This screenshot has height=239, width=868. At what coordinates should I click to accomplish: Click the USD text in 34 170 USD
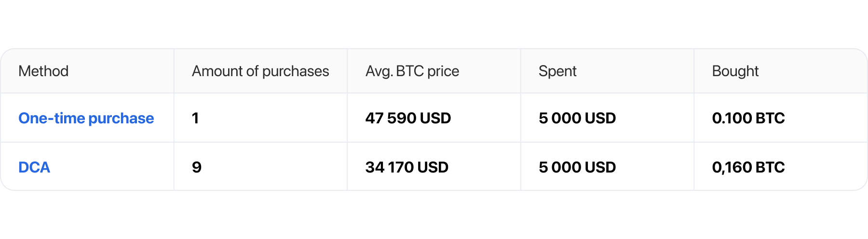pyautogui.click(x=433, y=167)
